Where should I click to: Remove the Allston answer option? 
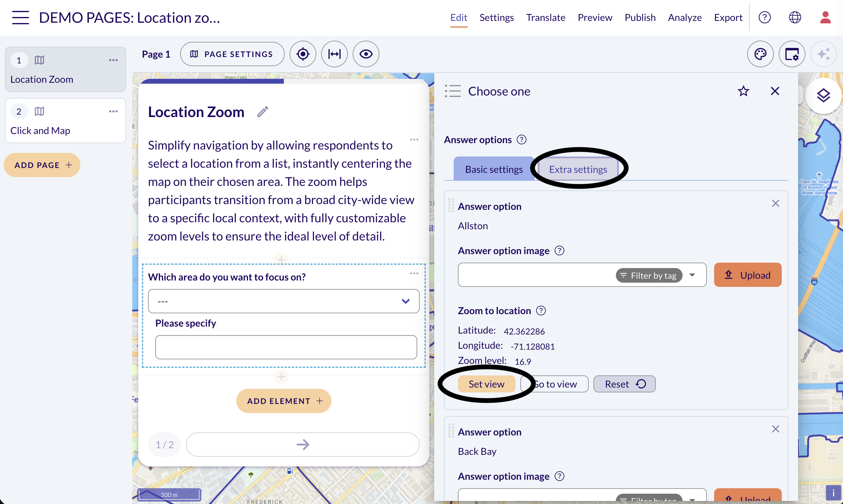[x=775, y=203]
